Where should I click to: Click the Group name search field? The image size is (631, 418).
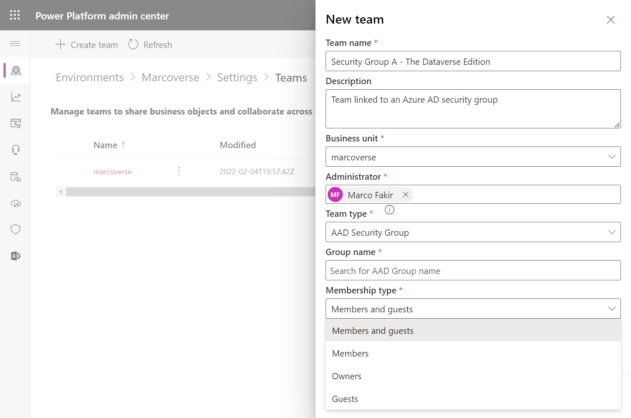[473, 271]
